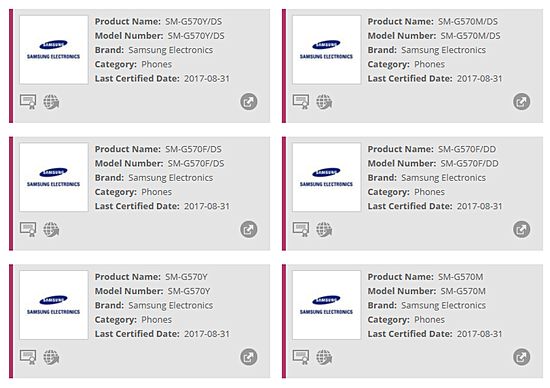Select Samsung logo thumbnail of SM-G570F/DD
This screenshot has width=550, height=388.
tap(327, 177)
